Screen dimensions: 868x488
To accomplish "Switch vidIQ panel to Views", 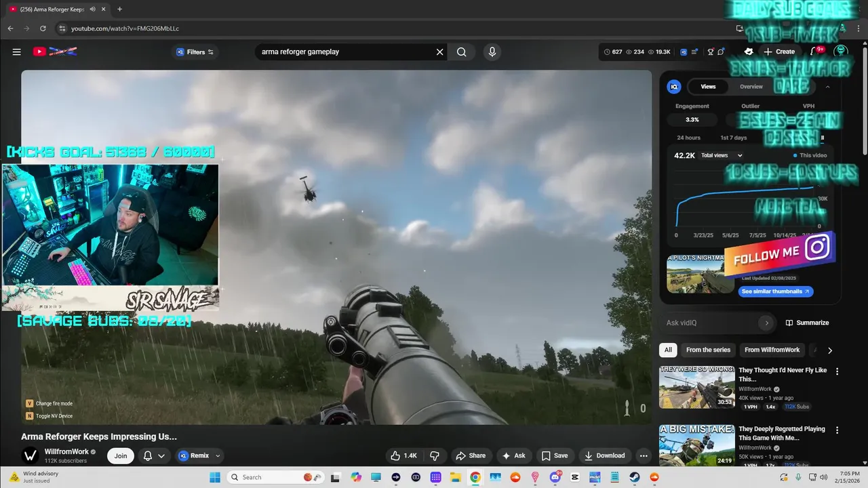I will (x=708, y=87).
